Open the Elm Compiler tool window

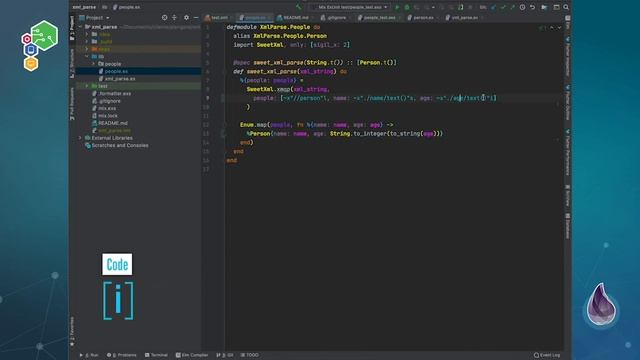pos(192,355)
